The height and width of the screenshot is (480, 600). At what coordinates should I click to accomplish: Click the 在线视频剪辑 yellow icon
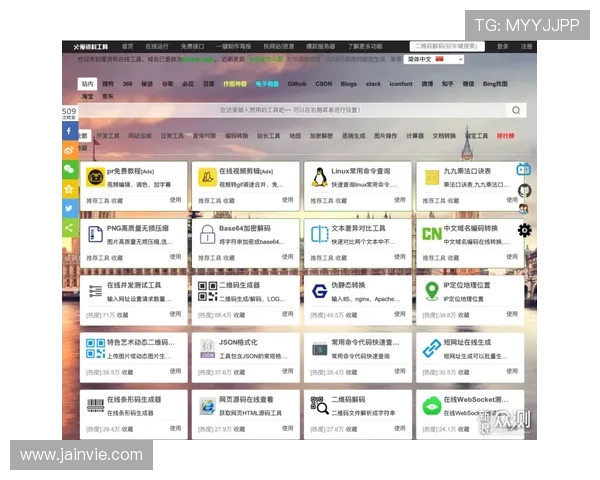[x=207, y=177]
